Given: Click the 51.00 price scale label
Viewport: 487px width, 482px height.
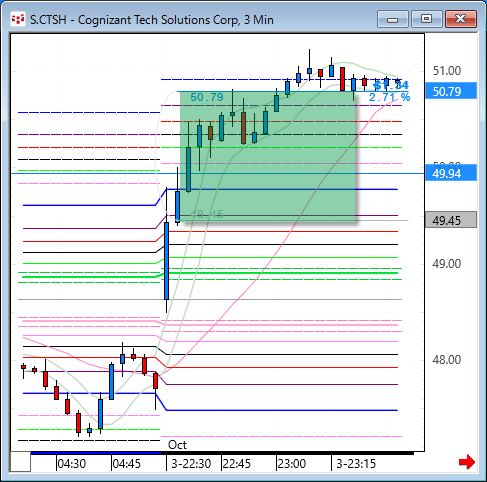Looking at the screenshot, I should 447,71.
